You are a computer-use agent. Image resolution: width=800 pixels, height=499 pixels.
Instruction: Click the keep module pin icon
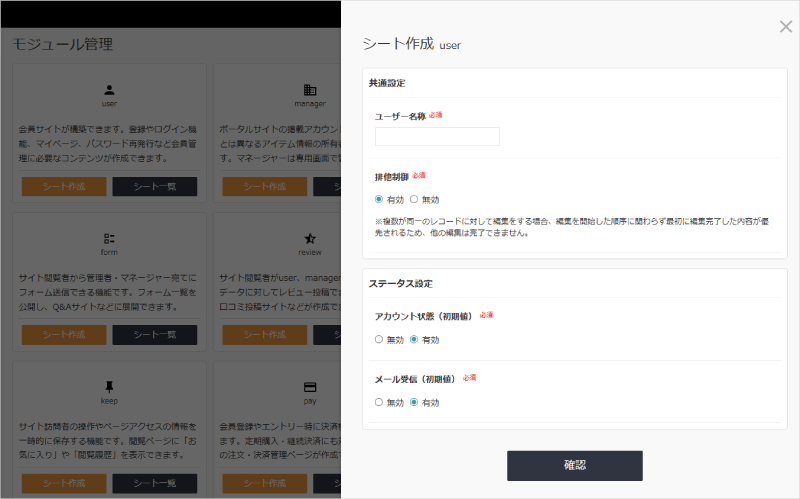(x=109, y=387)
